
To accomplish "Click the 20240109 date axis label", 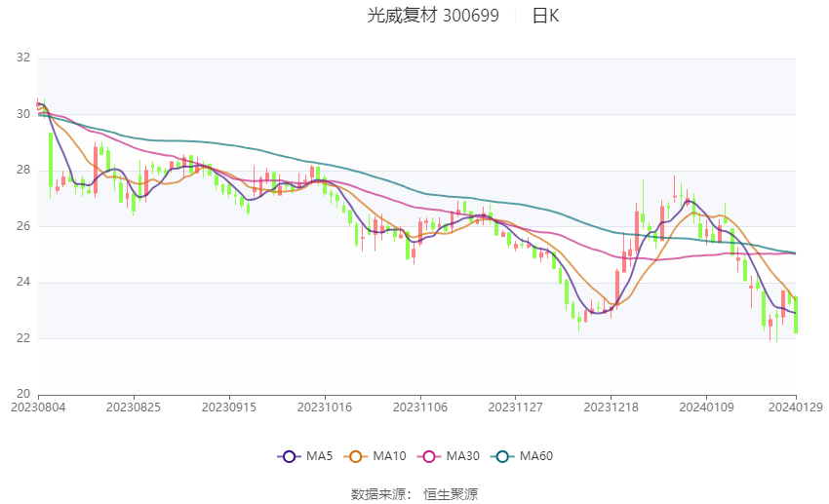I will (x=706, y=407).
